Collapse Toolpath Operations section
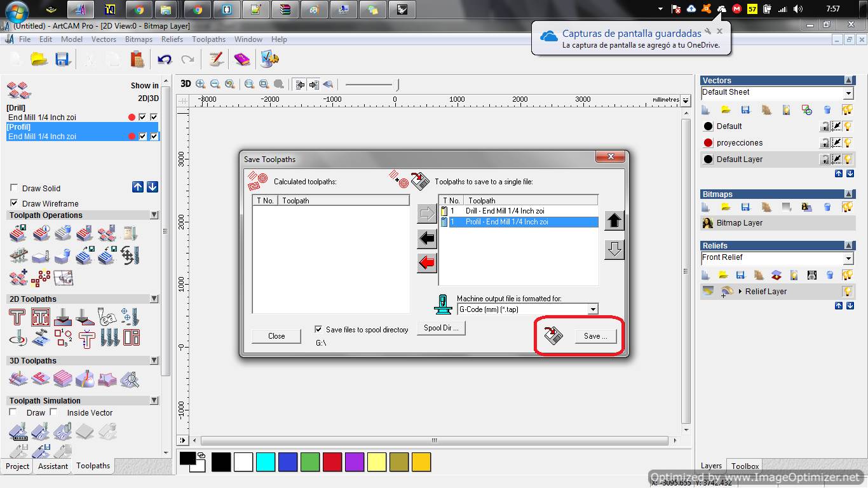Viewport: 868px width, 488px height. (154, 215)
